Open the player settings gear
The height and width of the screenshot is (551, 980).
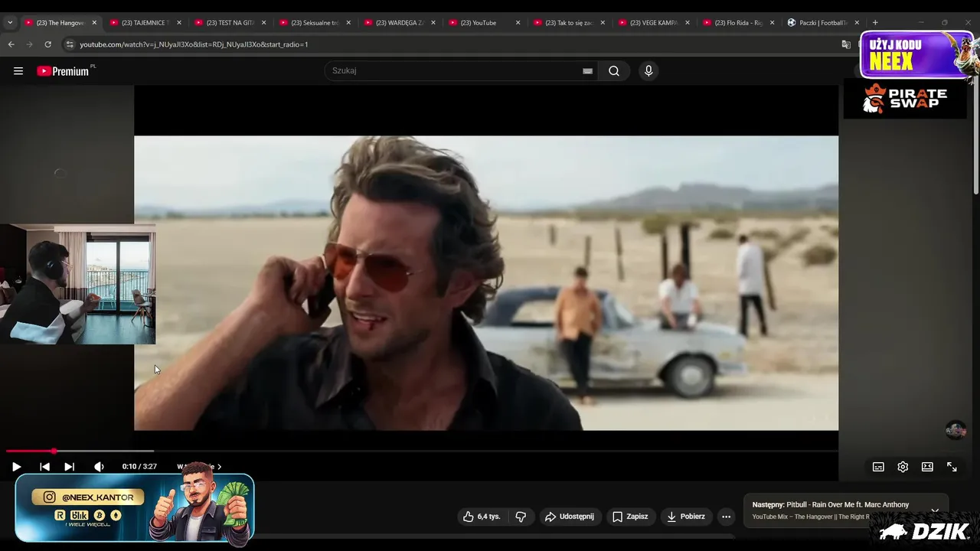tap(903, 467)
